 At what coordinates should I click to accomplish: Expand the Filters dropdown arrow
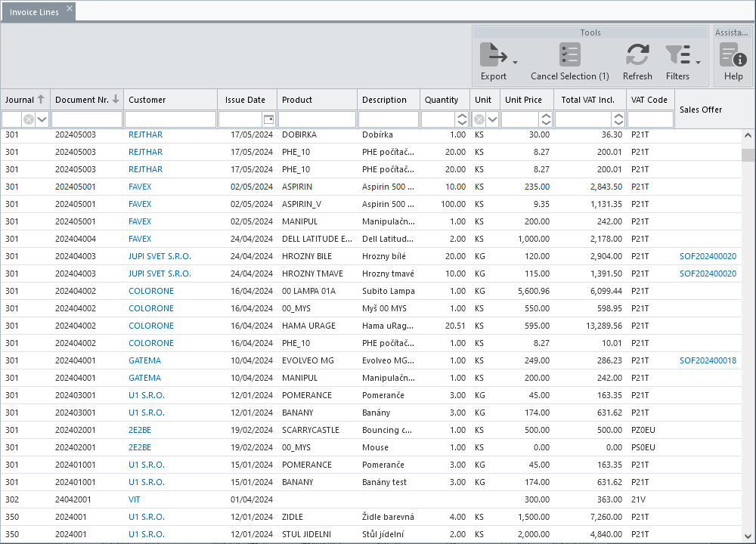click(x=698, y=63)
